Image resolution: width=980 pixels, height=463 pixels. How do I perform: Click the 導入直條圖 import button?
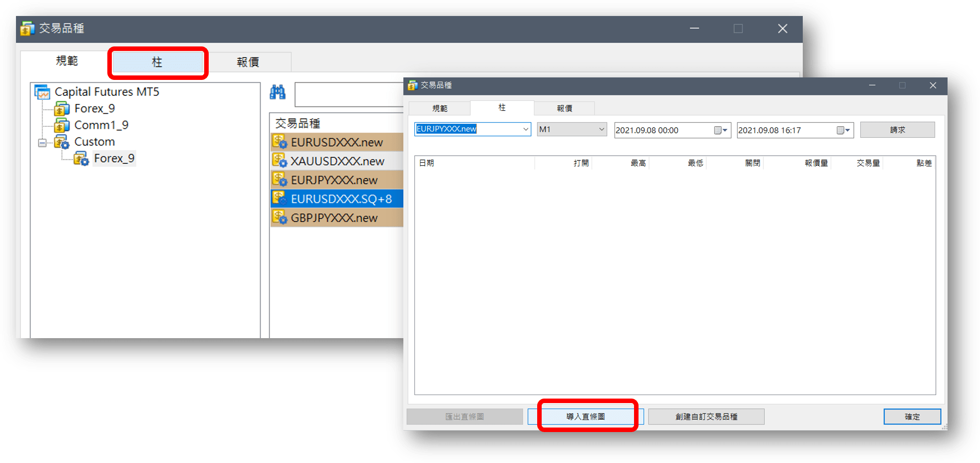[586, 417]
